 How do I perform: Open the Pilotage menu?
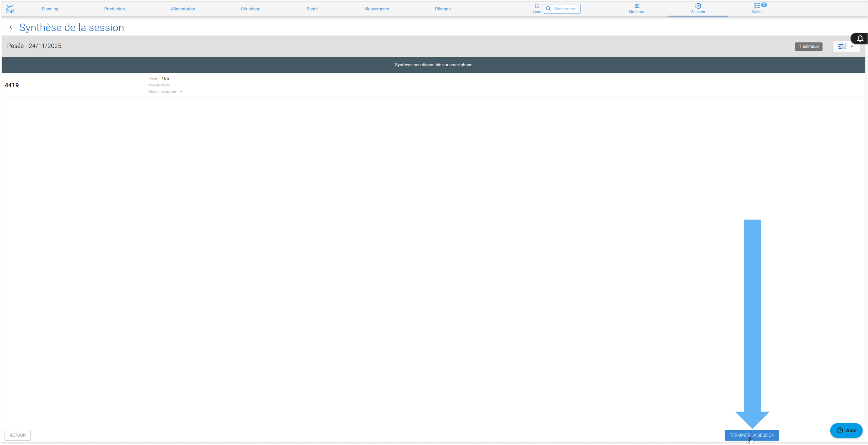tap(442, 9)
